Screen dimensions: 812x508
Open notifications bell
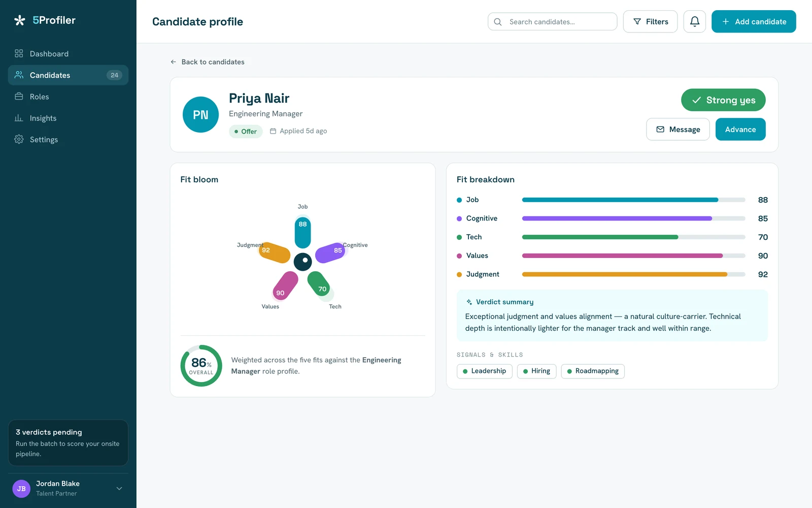pyautogui.click(x=694, y=21)
